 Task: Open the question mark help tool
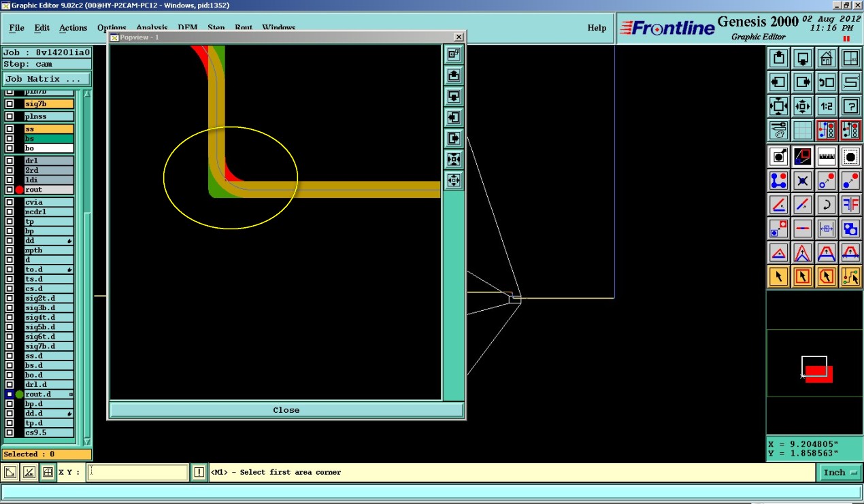pyautogui.click(x=850, y=106)
